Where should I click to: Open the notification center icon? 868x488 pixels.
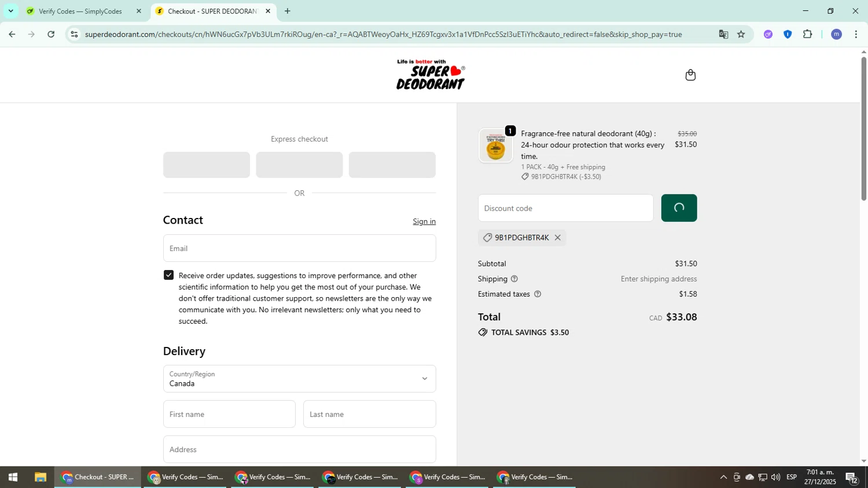852,477
